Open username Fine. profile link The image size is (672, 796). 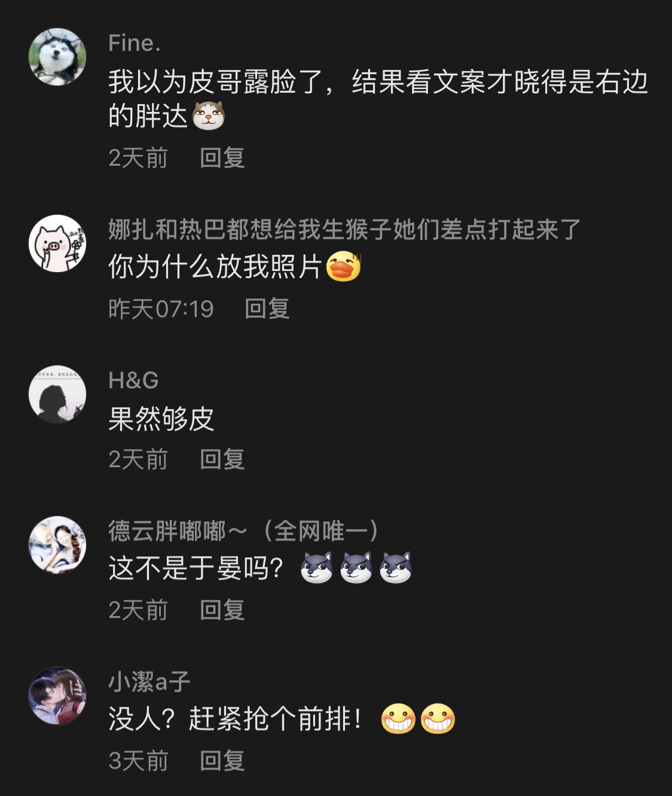point(135,43)
